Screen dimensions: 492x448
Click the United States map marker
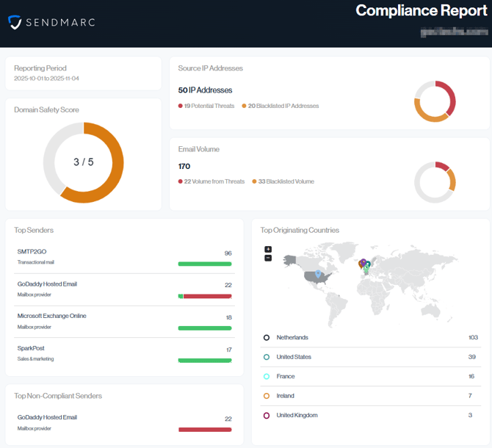click(318, 274)
